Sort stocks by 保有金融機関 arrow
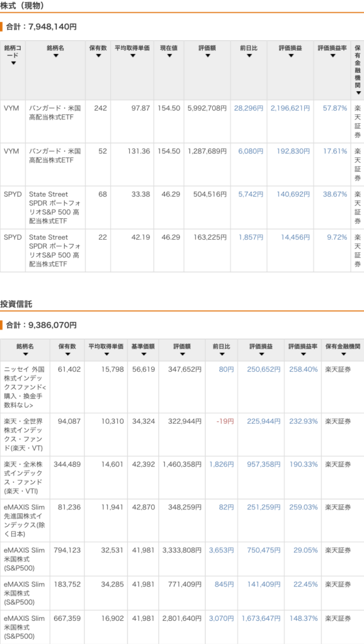The width and height of the screenshot is (364, 644). click(x=358, y=93)
